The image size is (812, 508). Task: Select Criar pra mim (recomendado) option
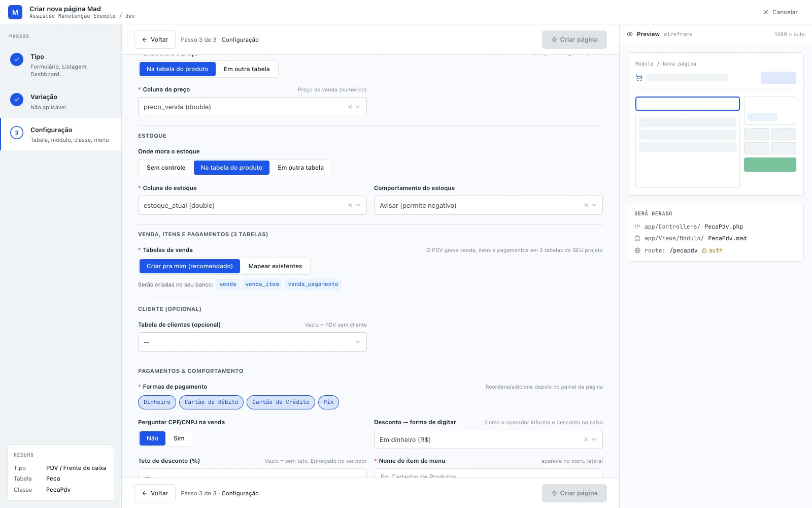(190, 266)
